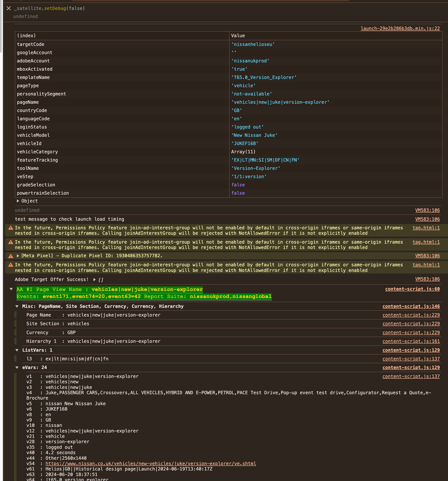Expand the Meta Pixel duplicate warning
Image resolution: width=448 pixels, height=481 pixels.
[x=18, y=256]
